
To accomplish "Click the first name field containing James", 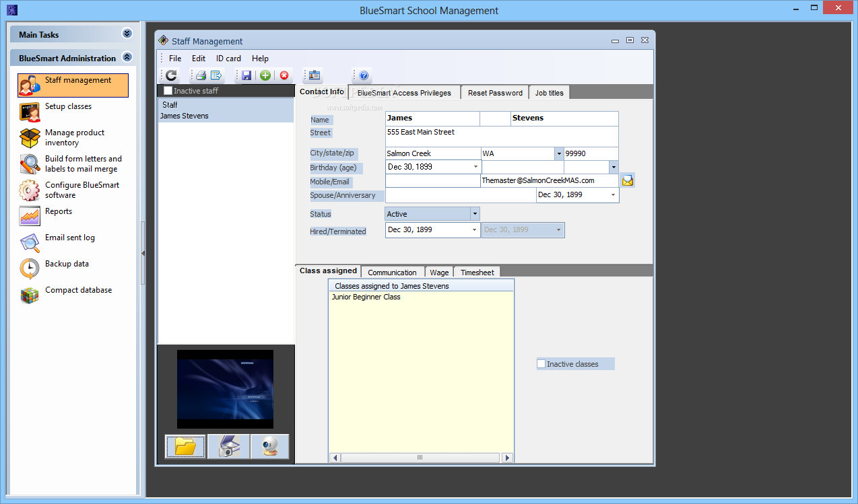I will (432, 118).
